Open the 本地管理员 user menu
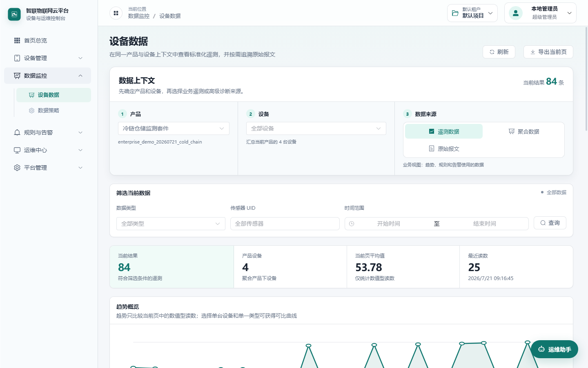 (x=540, y=13)
